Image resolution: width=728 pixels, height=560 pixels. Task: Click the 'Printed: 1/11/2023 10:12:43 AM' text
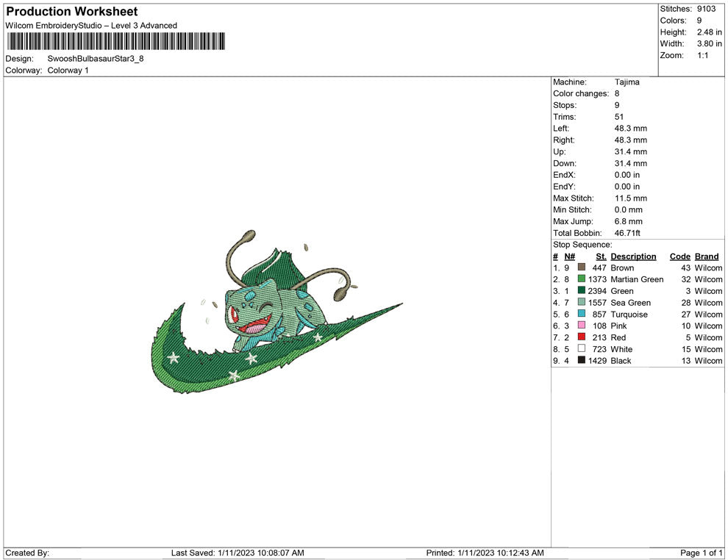(x=485, y=553)
